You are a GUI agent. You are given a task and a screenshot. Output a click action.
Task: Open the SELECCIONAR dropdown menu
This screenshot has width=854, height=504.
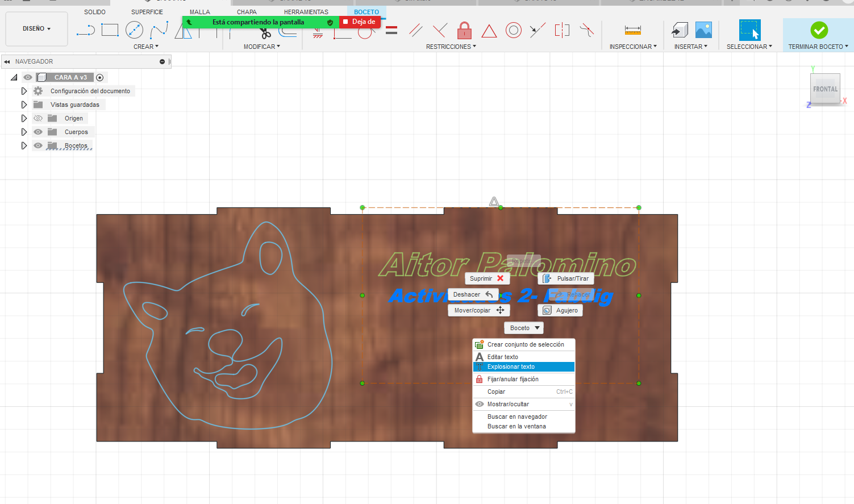pos(749,47)
